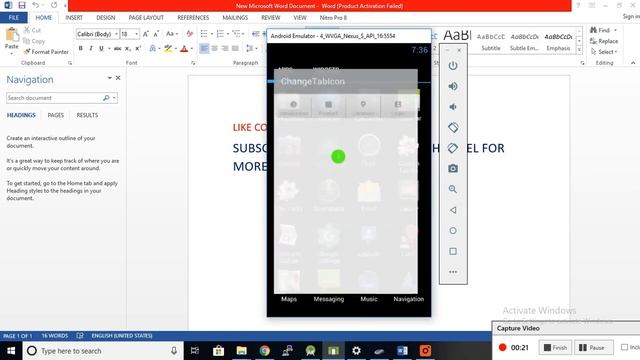Align paragraph text to the right
640x360 pixels.
224,49
